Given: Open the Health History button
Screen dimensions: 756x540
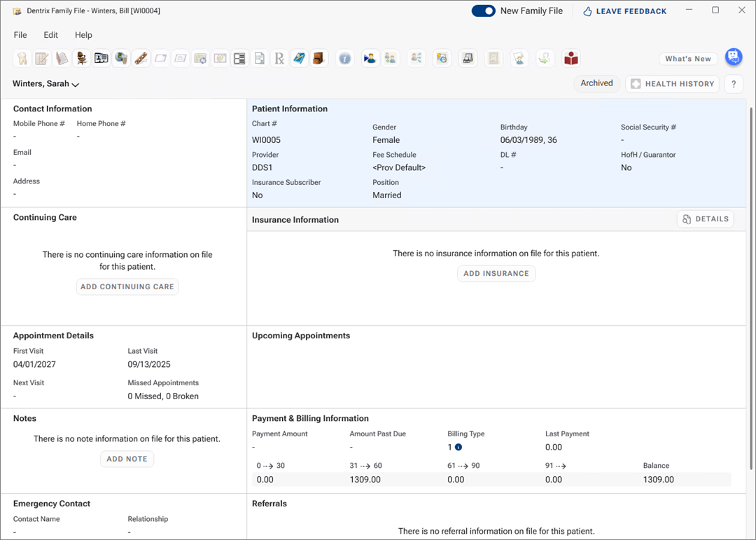Looking at the screenshot, I should click(x=672, y=84).
